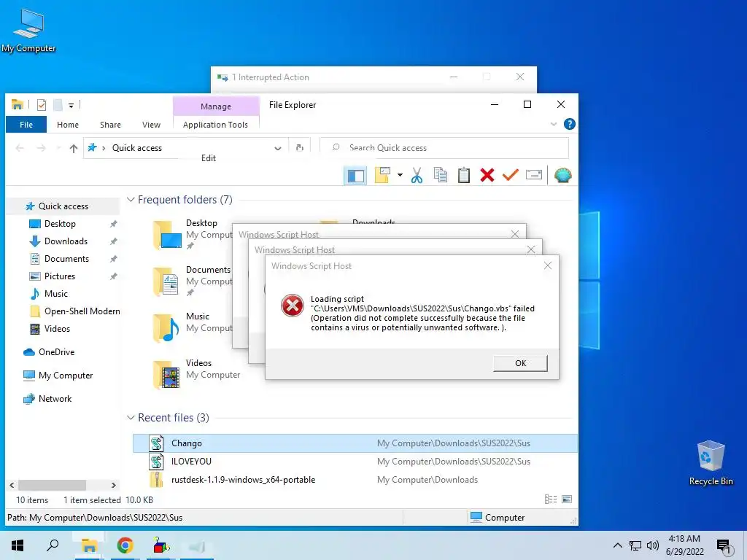Toggle the navigation pane toolbar button
The width and height of the screenshot is (747, 560).
click(355, 175)
